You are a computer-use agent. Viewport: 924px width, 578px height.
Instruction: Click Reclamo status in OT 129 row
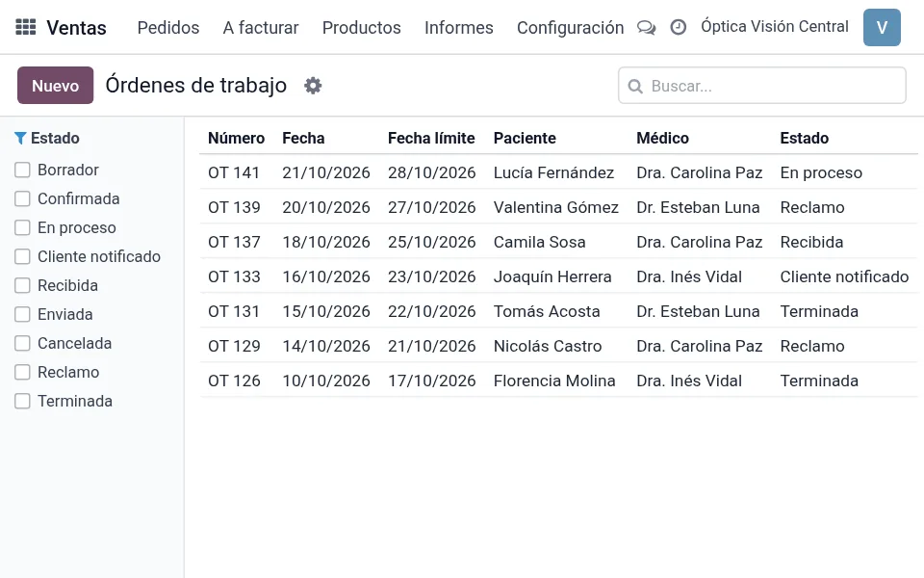coord(812,346)
